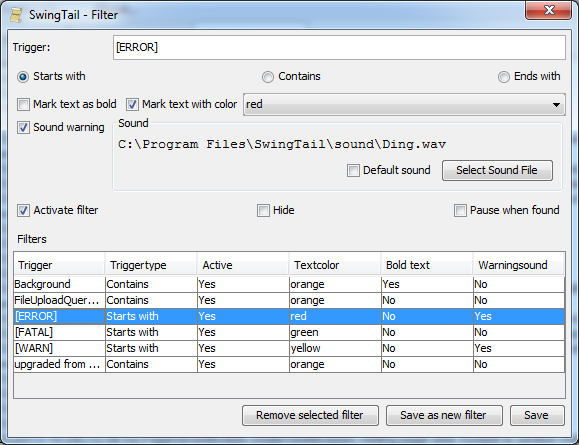Select the Background filter row

(289, 284)
